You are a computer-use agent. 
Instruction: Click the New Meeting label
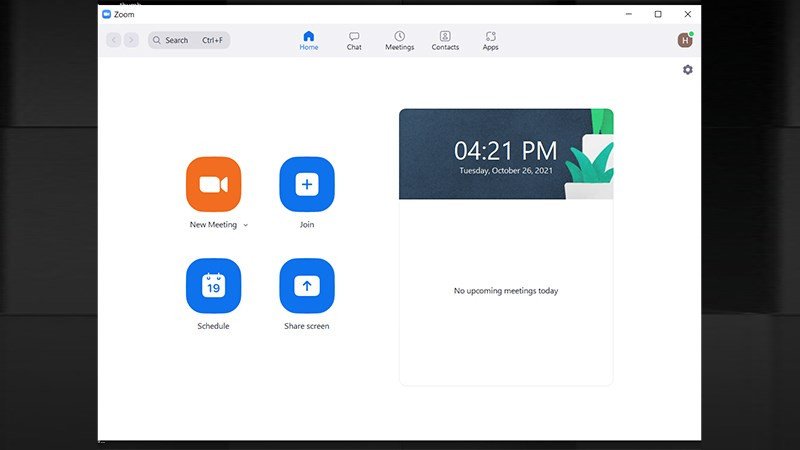click(x=213, y=224)
